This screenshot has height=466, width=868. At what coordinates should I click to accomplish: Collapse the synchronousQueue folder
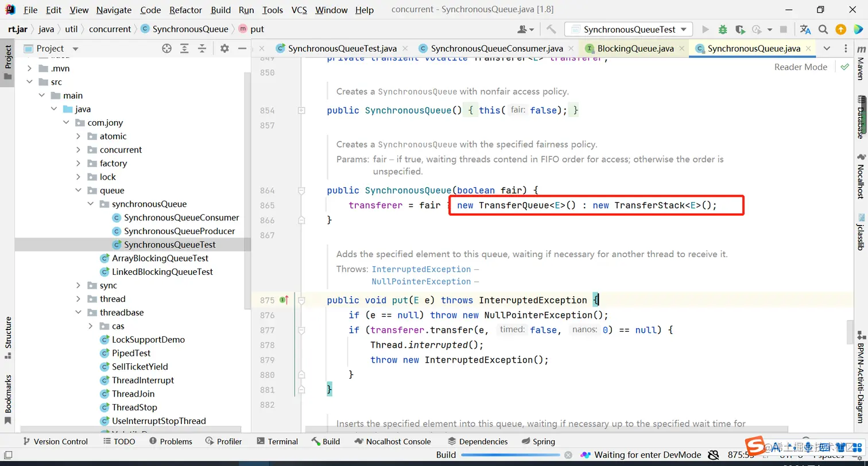click(x=91, y=204)
